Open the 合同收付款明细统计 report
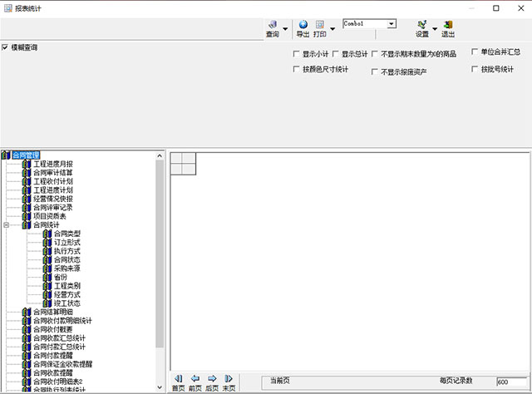 63,321
